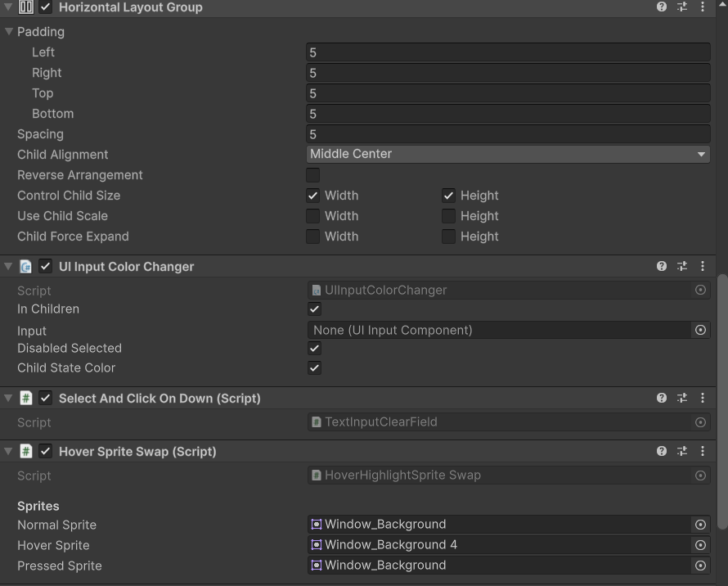Image resolution: width=728 pixels, height=586 pixels.
Task: Click the inspector vertical scrollbar
Action: [721, 401]
